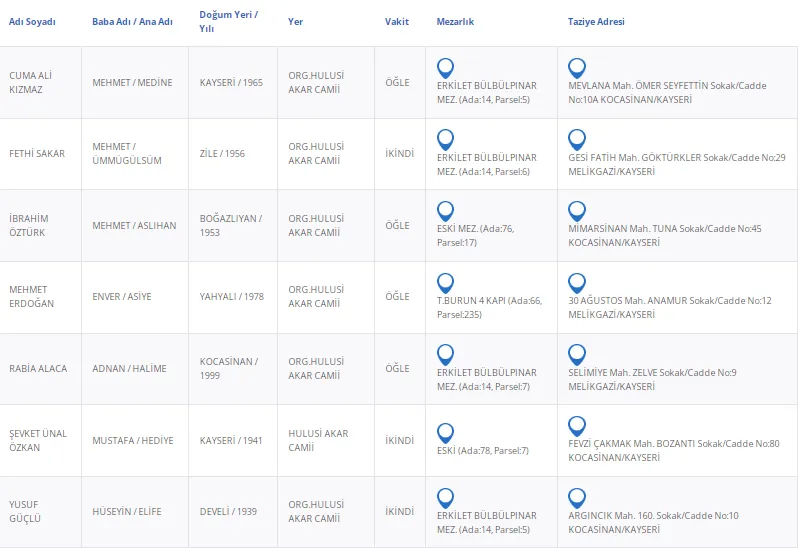This screenshot has width=798, height=548.
Task: Select Eski Mez. map pin for İbrahim Öztürk
Action: click(x=446, y=211)
